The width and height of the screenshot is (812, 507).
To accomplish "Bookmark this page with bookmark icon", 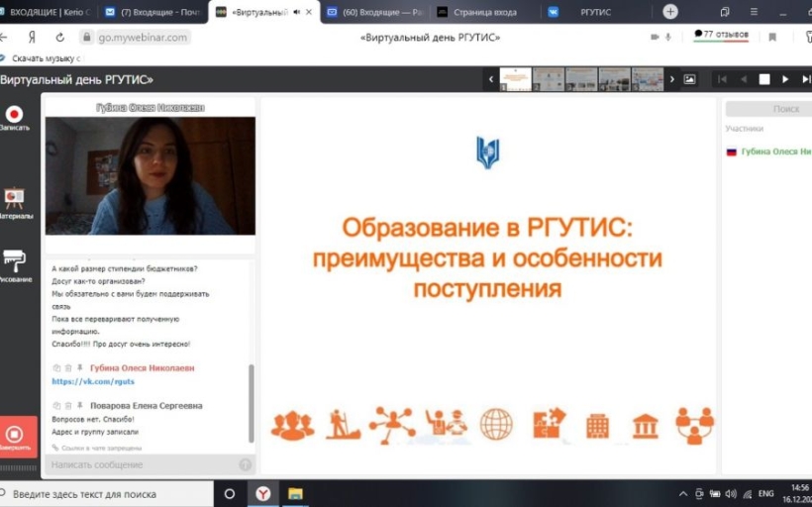I will 772,38.
